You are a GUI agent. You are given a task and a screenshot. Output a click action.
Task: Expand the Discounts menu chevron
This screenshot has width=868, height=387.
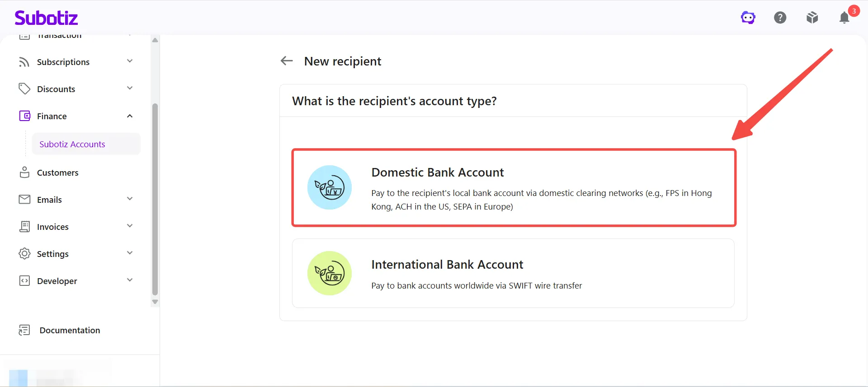tap(130, 88)
